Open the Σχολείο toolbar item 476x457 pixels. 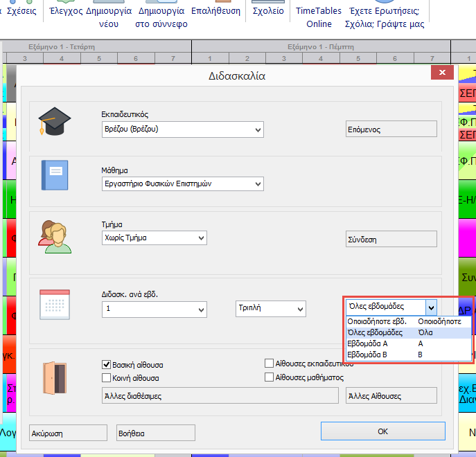[x=267, y=11]
